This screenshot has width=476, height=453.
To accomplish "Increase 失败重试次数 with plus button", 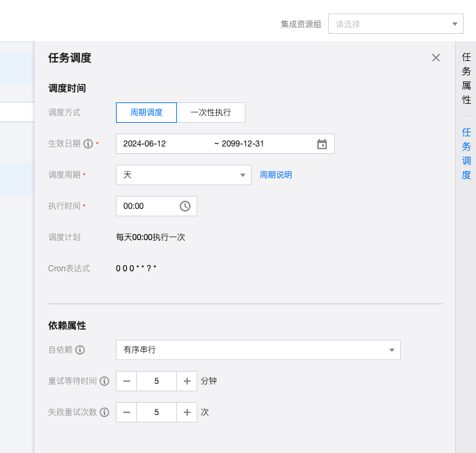I will pos(187,412).
